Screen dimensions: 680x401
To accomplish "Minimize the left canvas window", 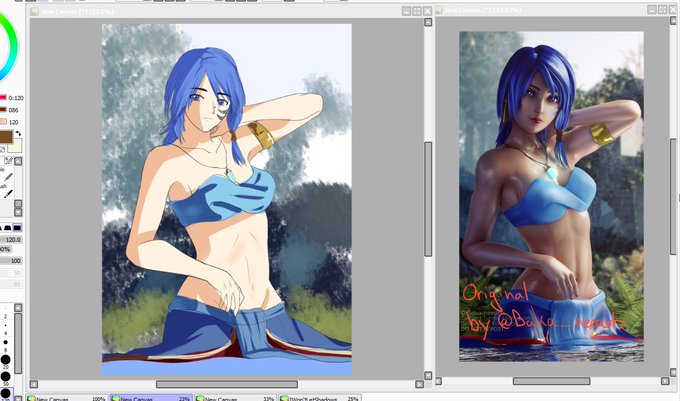I will (406, 11).
